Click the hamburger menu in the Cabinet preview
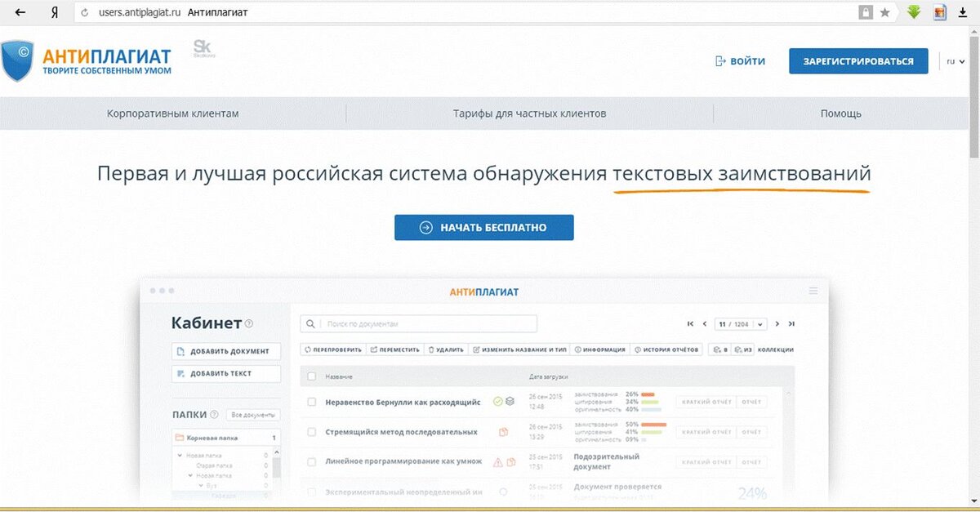The width and height of the screenshot is (980, 512). tap(813, 292)
